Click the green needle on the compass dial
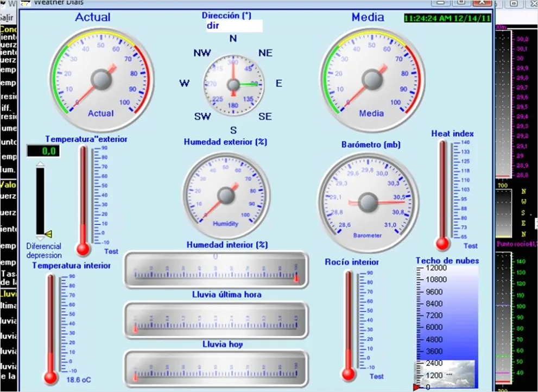This screenshot has height=392, width=538. point(249,84)
